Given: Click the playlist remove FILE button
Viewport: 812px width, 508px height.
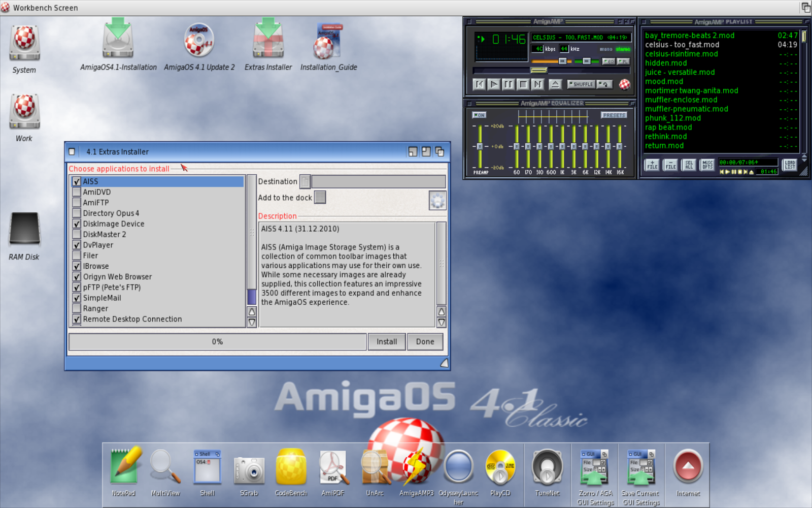Looking at the screenshot, I should (670, 165).
